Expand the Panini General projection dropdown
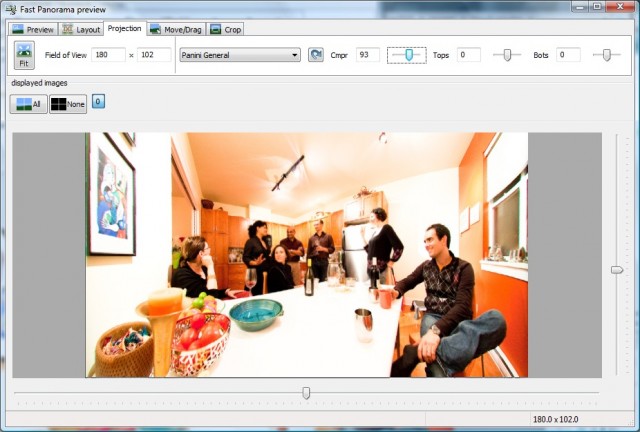The image size is (640, 432). pyautogui.click(x=240, y=55)
